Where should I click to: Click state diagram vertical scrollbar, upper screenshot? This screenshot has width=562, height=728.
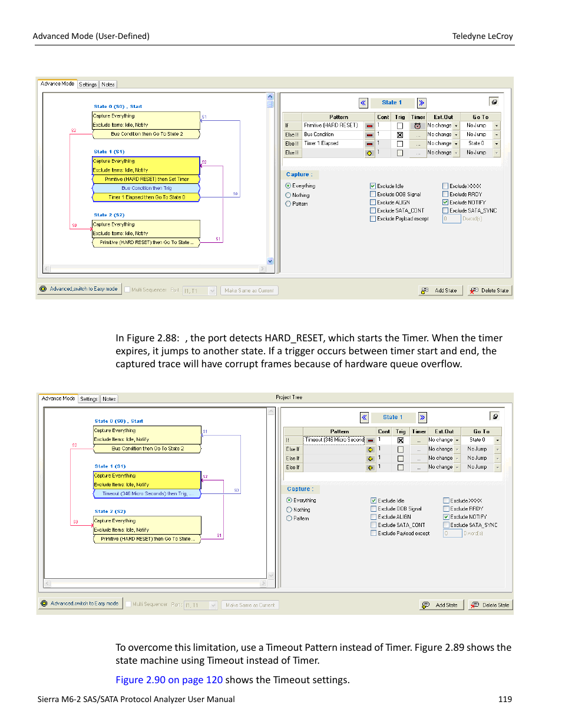270,179
